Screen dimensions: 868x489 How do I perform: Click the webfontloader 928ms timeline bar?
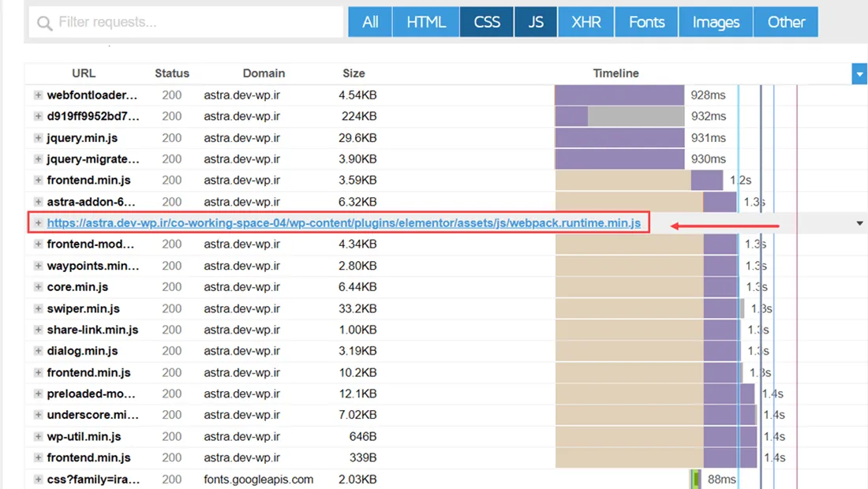[x=619, y=95]
